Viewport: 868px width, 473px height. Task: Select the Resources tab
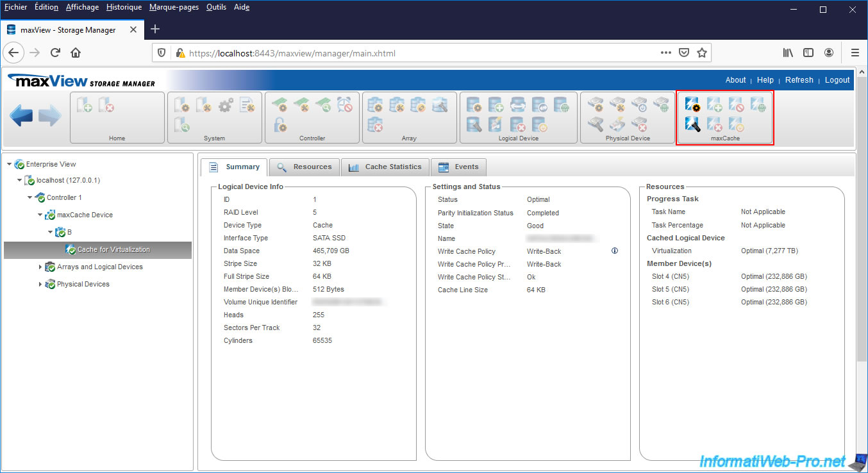coord(305,167)
